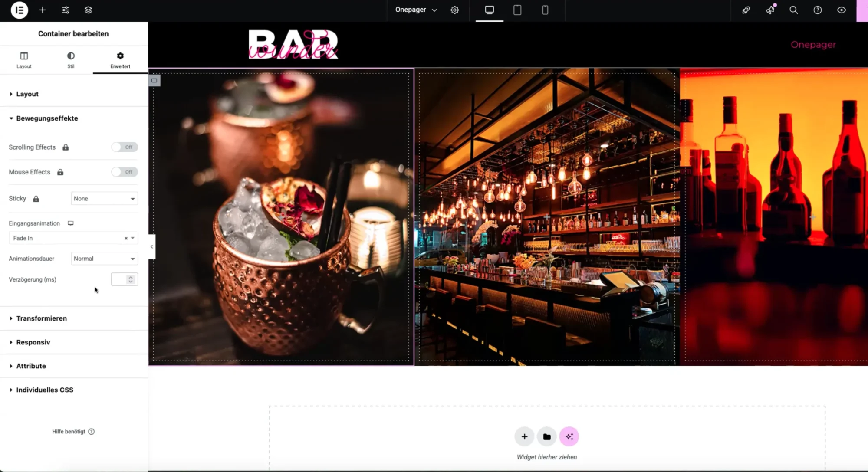Switch to mobile preview mode

point(545,10)
